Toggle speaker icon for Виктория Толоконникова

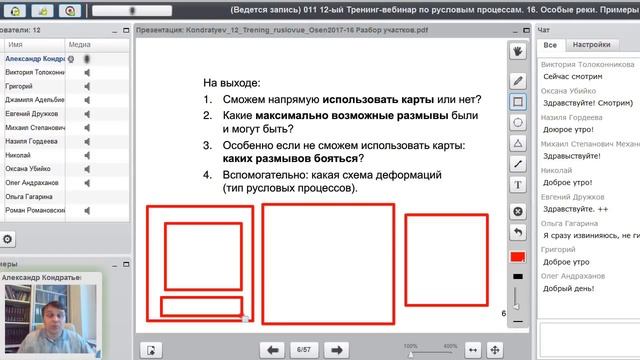(x=87, y=73)
